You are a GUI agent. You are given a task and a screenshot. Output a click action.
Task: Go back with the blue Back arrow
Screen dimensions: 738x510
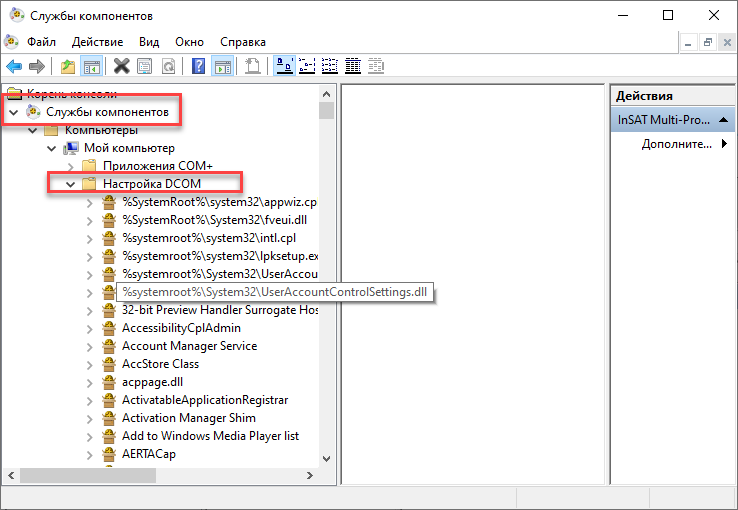click(x=14, y=66)
